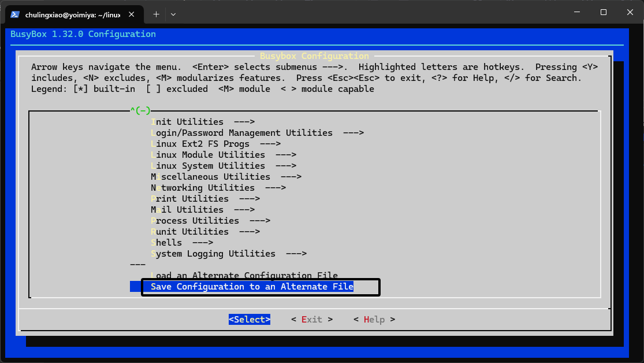Open Login/Password Management Utilities submenu
Image resolution: width=644 pixels, height=363 pixels.
pyautogui.click(x=258, y=133)
